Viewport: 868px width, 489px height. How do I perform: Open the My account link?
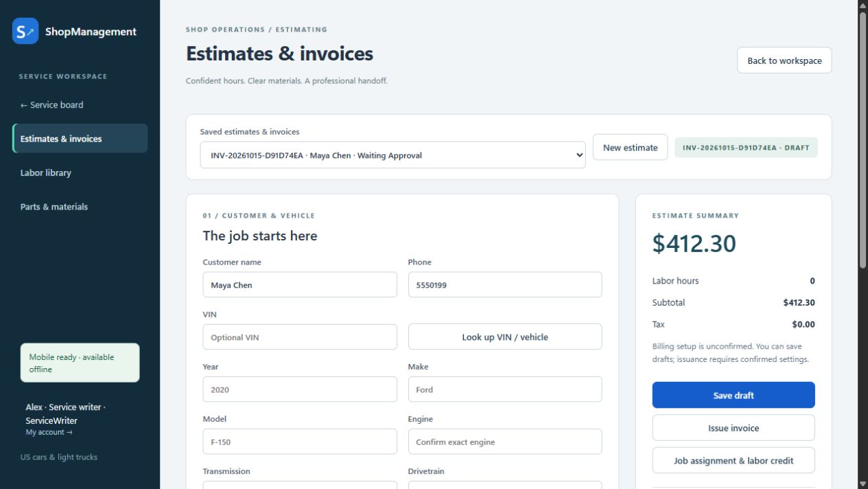pos(49,432)
